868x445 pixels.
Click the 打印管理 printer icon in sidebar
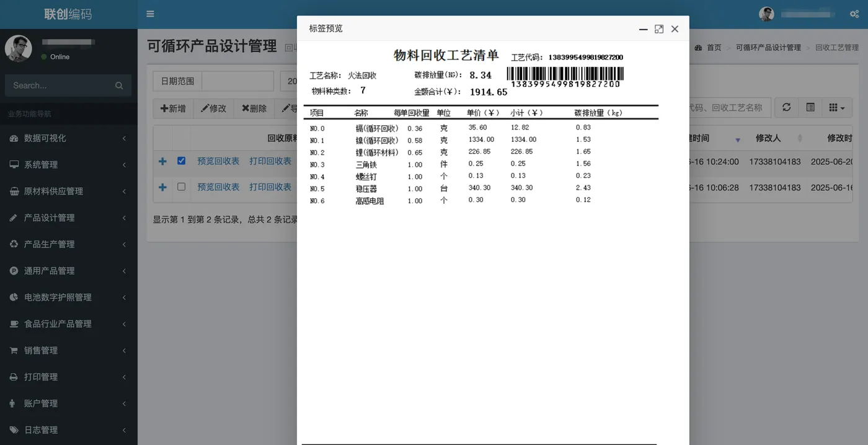(x=14, y=376)
